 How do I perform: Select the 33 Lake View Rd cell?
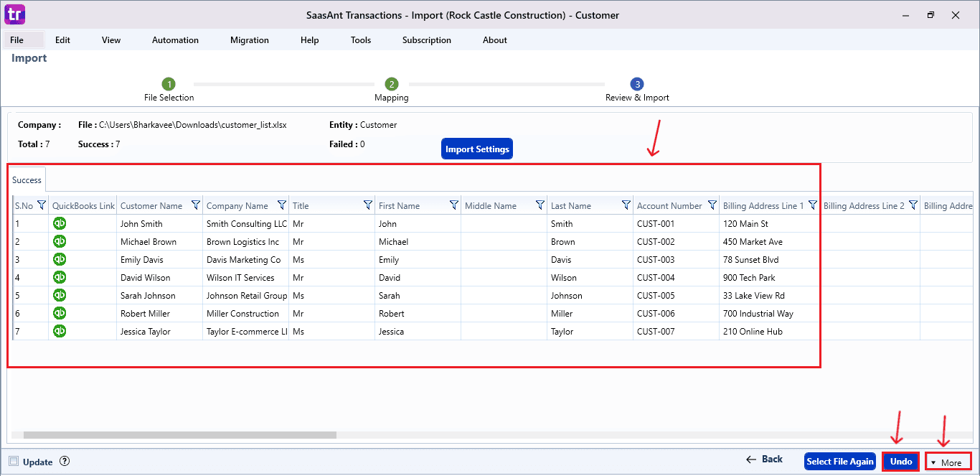tap(769, 295)
